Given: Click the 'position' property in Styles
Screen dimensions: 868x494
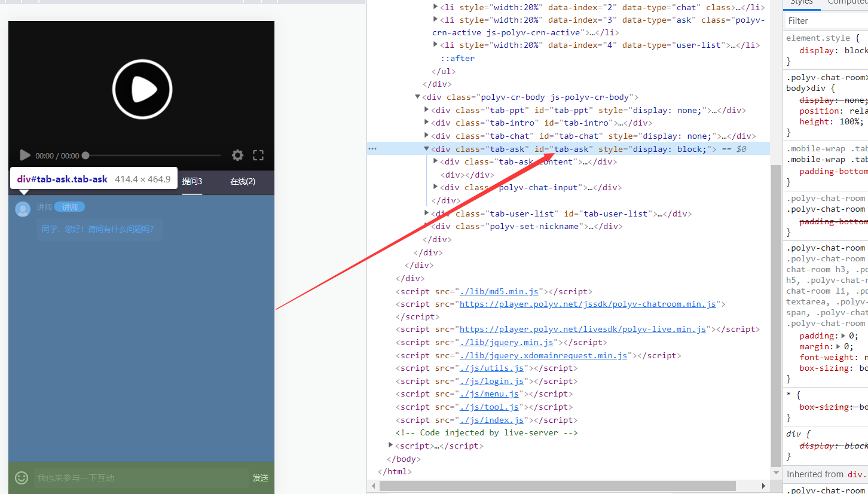Looking at the screenshot, I should [818, 111].
